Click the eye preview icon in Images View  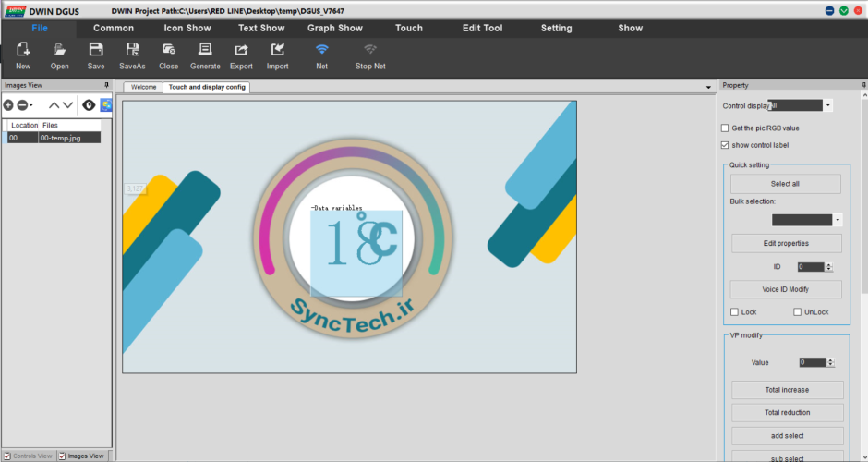click(89, 105)
